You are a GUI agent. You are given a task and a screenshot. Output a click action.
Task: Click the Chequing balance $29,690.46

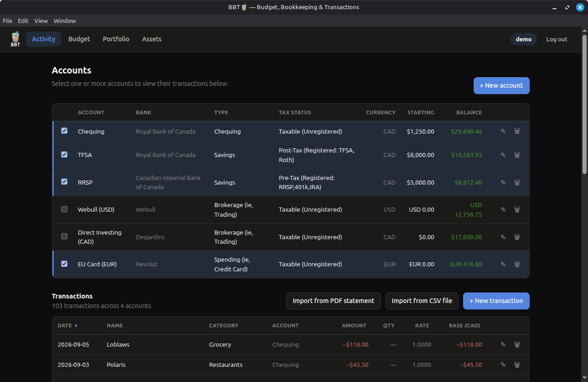coord(467,132)
